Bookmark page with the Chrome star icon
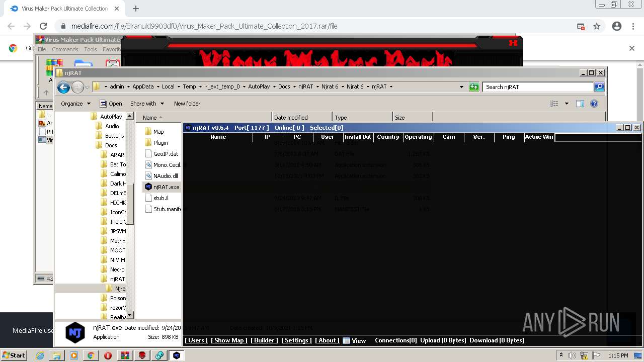The image size is (644, 362). pos(597,26)
